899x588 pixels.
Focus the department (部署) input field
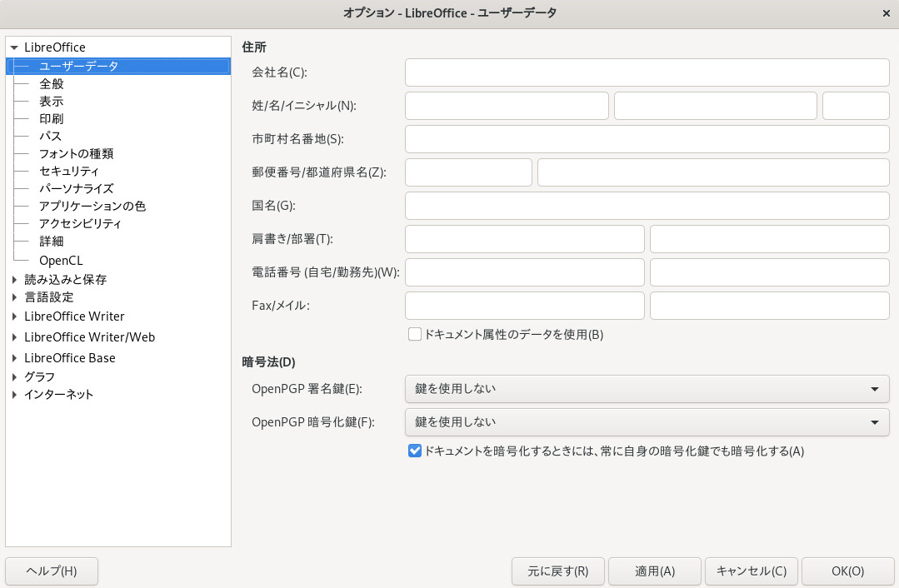point(769,239)
